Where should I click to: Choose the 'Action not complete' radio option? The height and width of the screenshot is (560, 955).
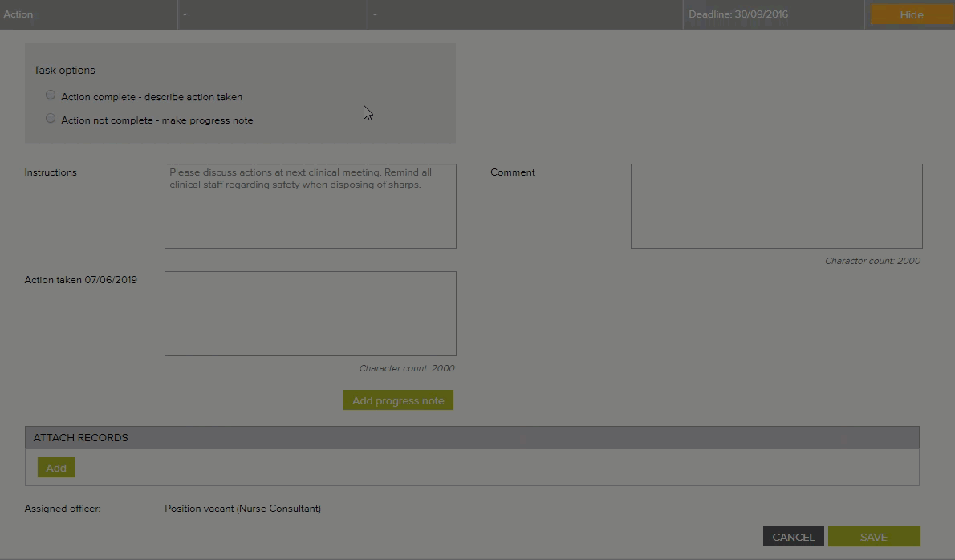click(x=51, y=119)
